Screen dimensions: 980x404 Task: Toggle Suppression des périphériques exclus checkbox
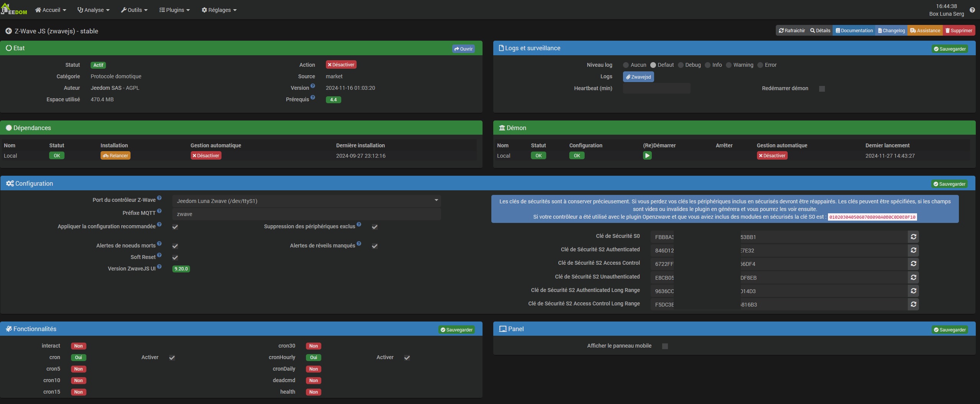pos(375,227)
